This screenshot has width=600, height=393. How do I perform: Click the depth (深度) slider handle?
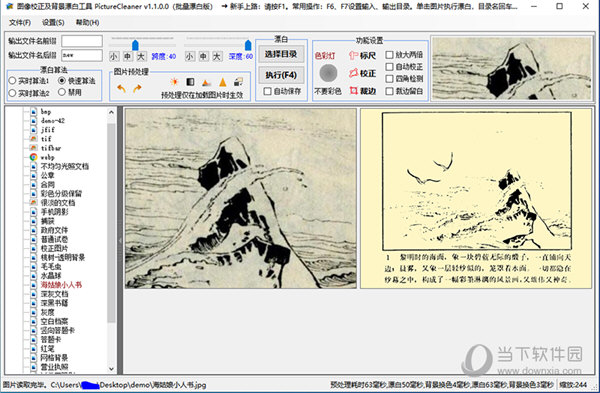pos(248,45)
